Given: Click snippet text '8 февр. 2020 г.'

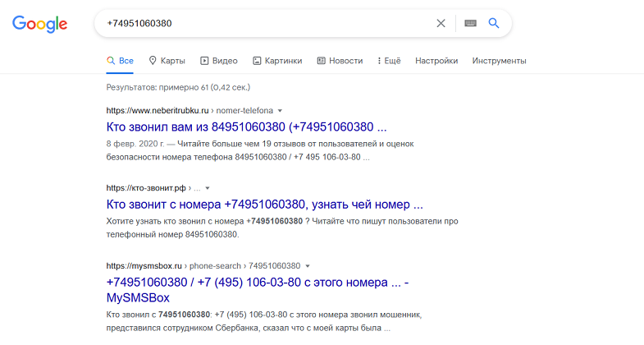Looking at the screenshot, I should click(x=135, y=144).
